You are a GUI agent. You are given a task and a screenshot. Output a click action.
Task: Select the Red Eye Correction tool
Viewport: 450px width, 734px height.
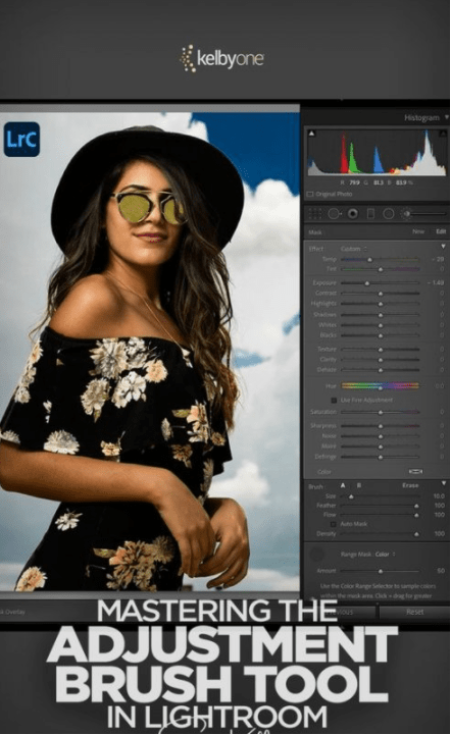tap(353, 214)
